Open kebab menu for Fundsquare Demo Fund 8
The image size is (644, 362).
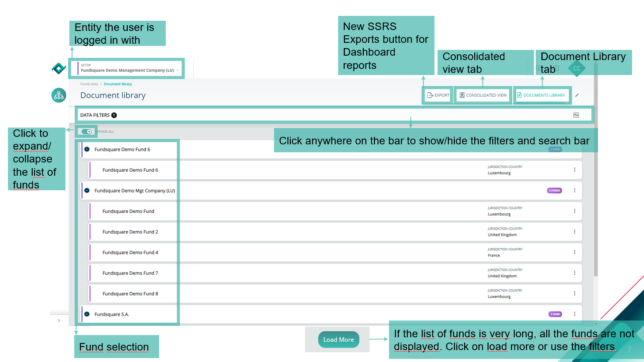tap(575, 294)
